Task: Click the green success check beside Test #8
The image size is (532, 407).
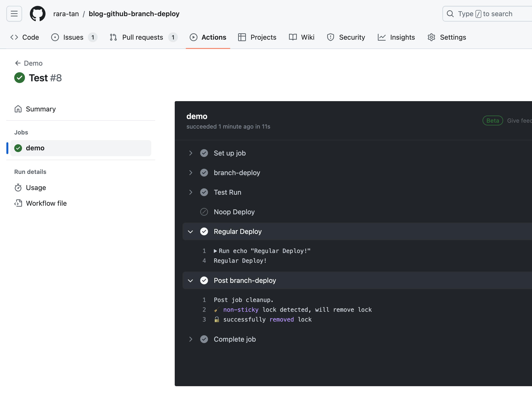Action: tap(20, 78)
